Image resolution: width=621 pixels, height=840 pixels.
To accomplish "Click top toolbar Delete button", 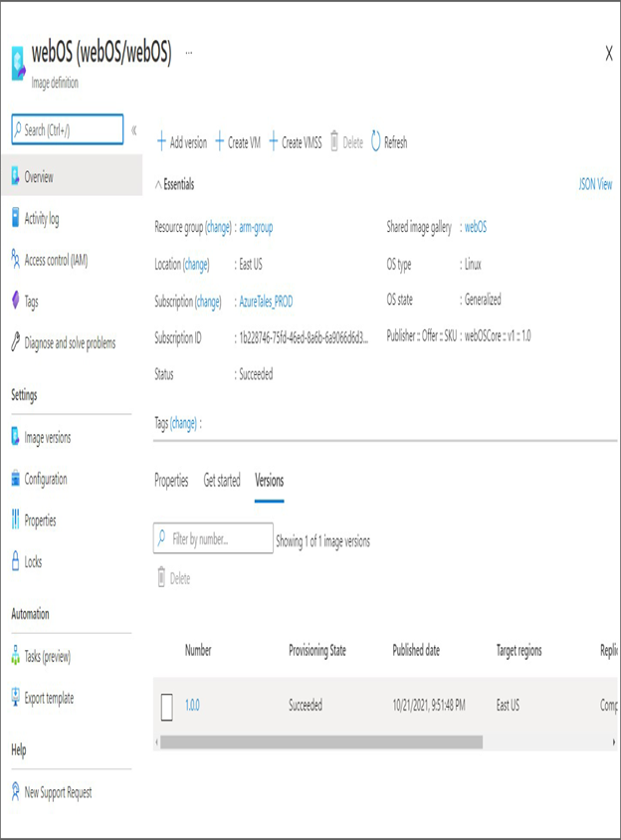I will (x=346, y=142).
